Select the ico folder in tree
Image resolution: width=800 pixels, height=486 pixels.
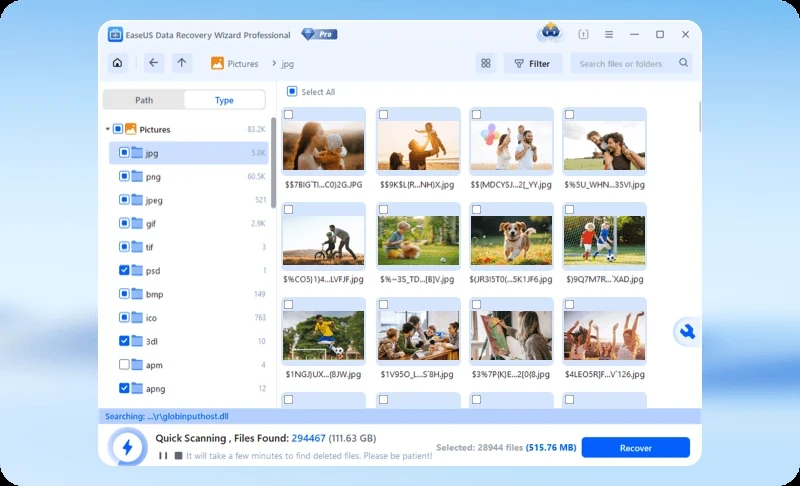[189, 317]
